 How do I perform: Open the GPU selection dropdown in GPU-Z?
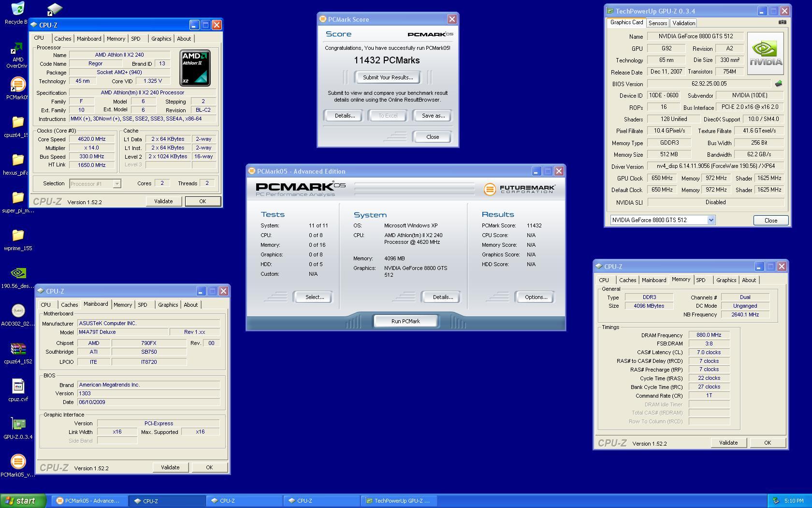click(x=711, y=220)
